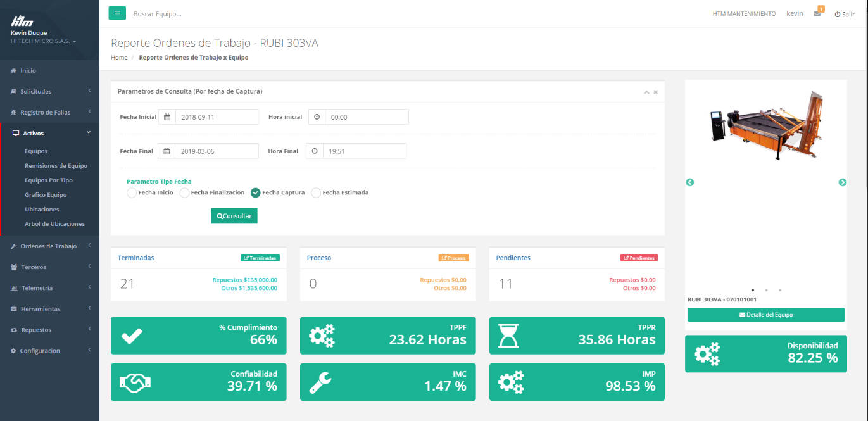Image resolution: width=868 pixels, height=421 pixels.
Task: Click the calendar icon beside Fecha Final
Action: coord(167,151)
